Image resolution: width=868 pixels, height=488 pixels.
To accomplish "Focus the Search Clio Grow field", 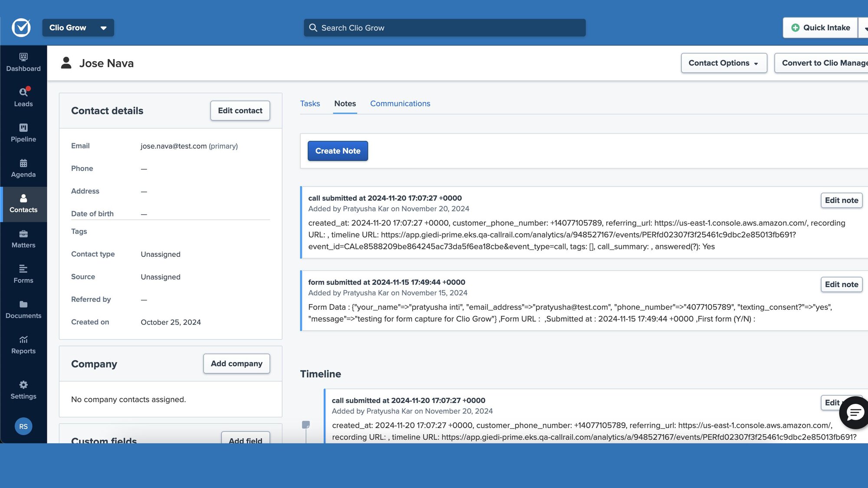I will coord(444,28).
